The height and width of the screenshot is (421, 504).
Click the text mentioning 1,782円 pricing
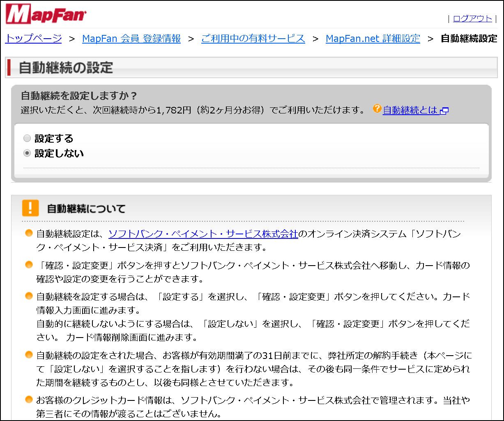click(193, 110)
